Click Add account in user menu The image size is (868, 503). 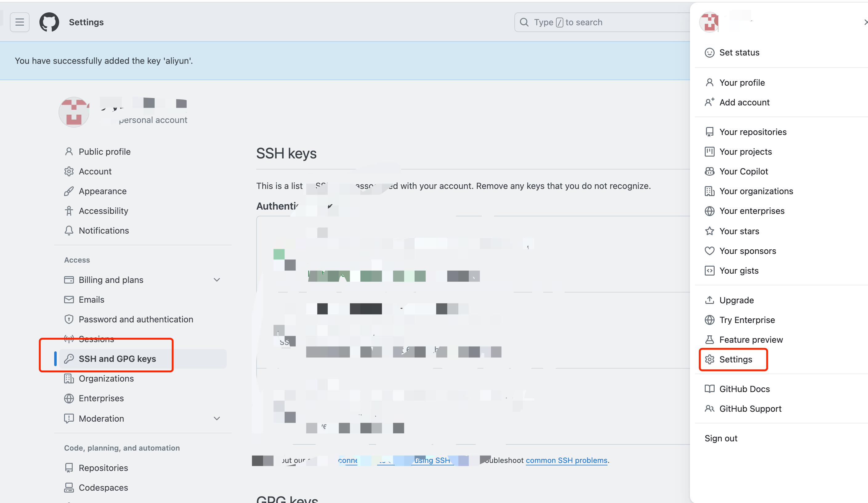pyautogui.click(x=744, y=102)
